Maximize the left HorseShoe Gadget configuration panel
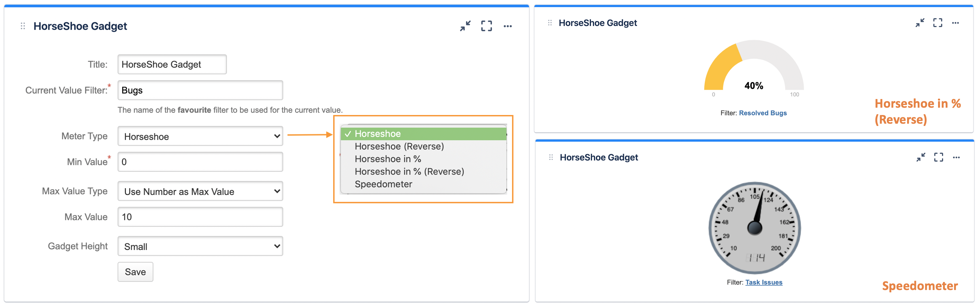Viewport: 980px width, 306px height. tap(486, 26)
